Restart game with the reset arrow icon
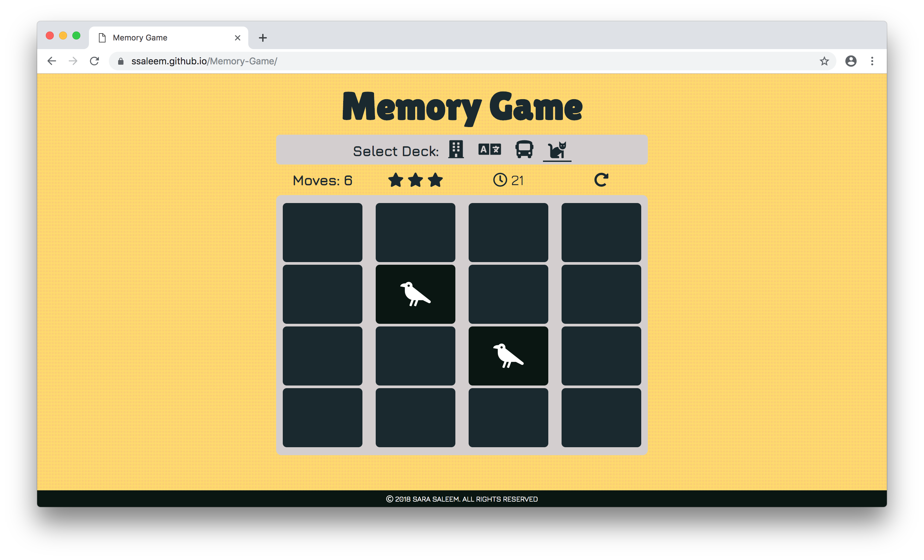The image size is (924, 560). click(601, 180)
